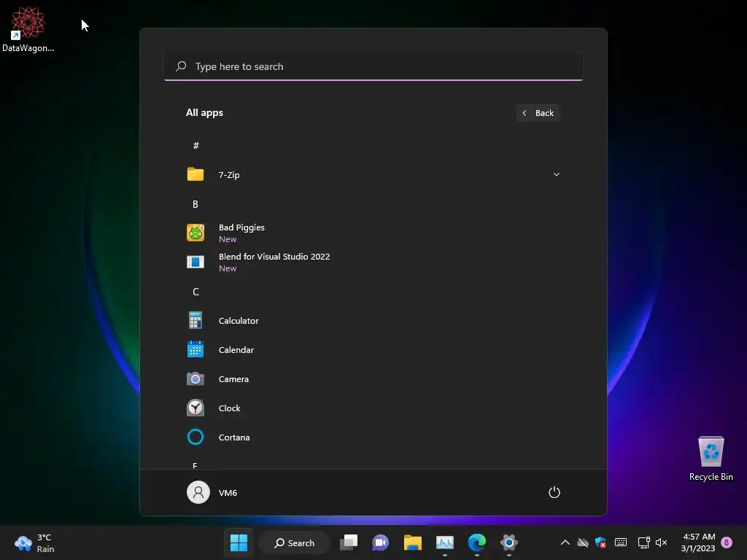Open the clock showing 4:57 AM
The height and width of the screenshot is (560, 747).
698,542
